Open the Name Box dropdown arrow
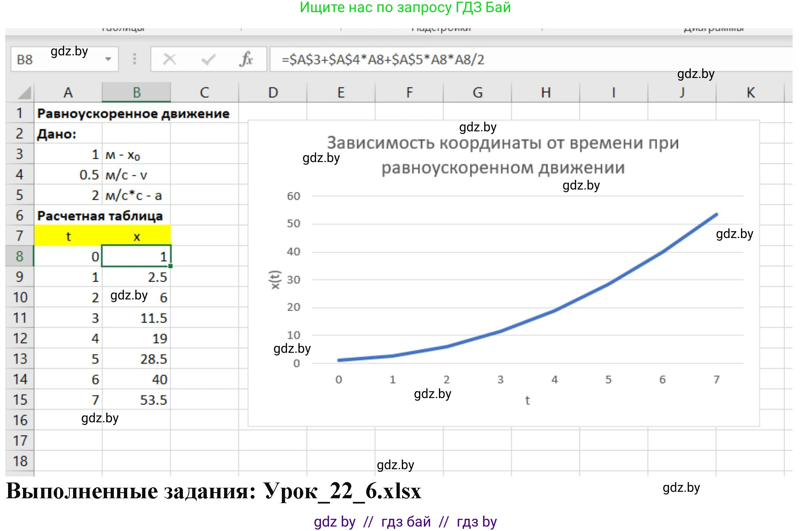This screenshot has height=531, width=812. (x=108, y=59)
